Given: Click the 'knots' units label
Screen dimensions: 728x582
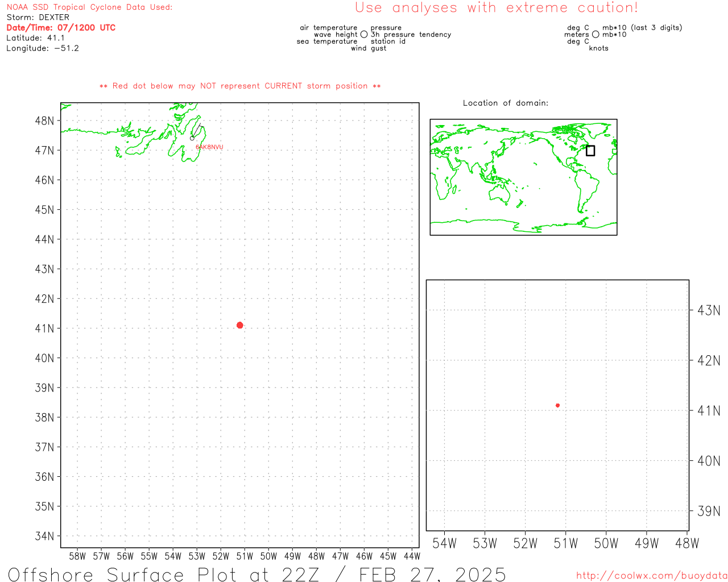Looking at the screenshot, I should tap(599, 48).
